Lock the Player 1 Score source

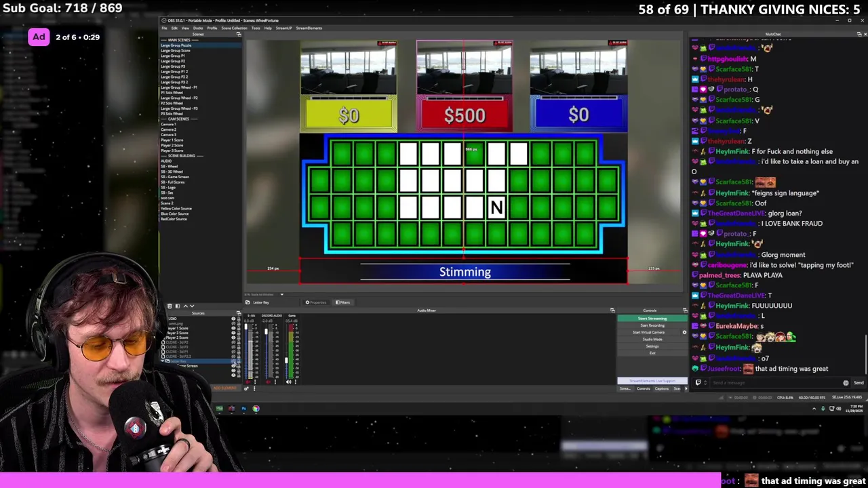pyautogui.click(x=239, y=328)
